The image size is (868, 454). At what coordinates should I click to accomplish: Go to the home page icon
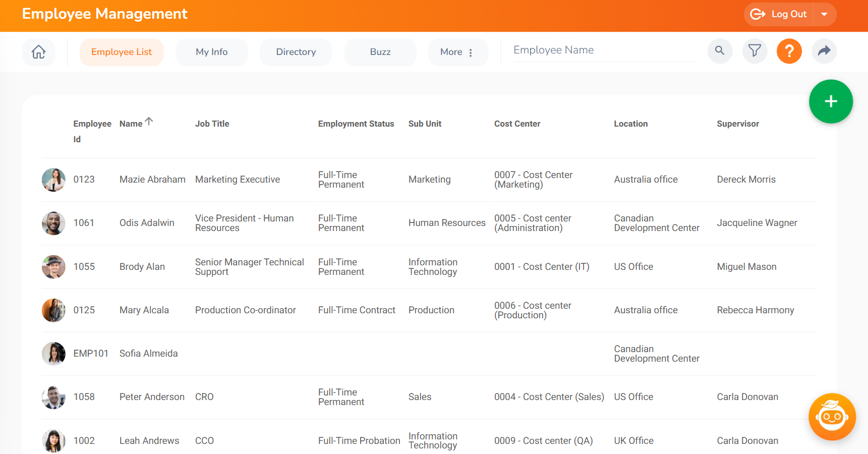39,52
